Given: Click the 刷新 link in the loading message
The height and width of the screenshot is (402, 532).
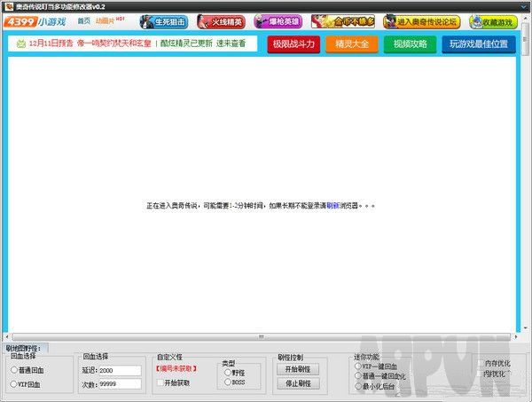Looking at the screenshot, I should pos(332,206).
